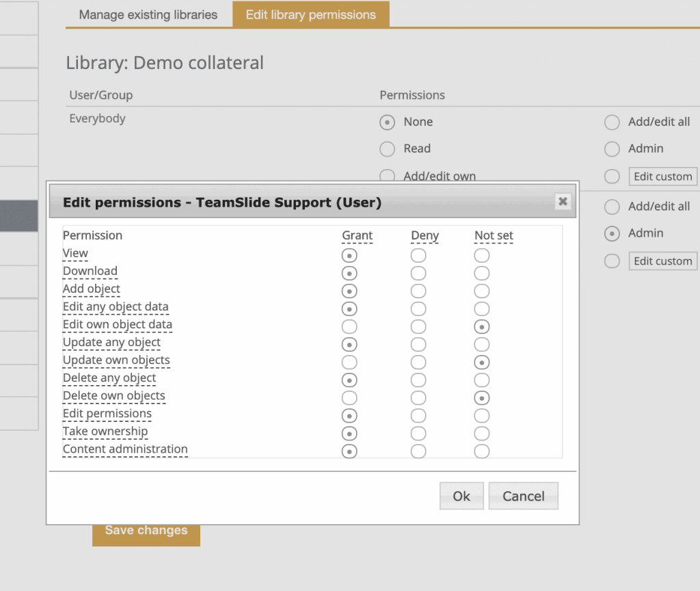
Task: Deny the View permission
Action: tap(418, 255)
